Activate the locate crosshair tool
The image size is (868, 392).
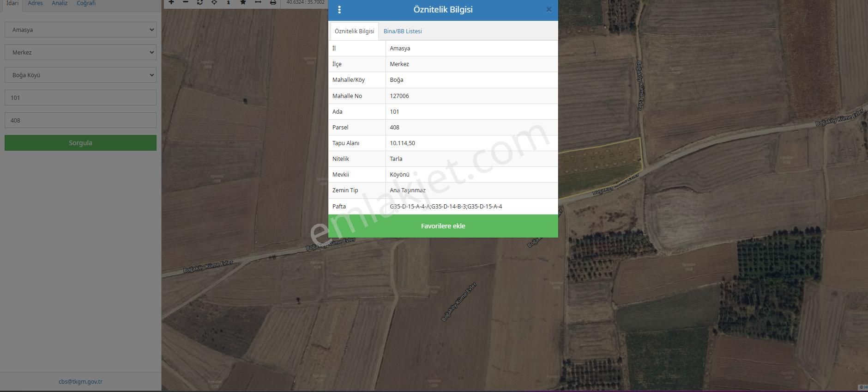tap(214, 2)
